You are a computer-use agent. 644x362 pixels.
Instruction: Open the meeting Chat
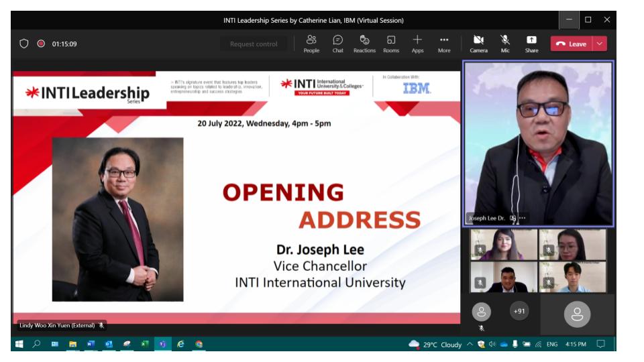(x=337, y=44)
